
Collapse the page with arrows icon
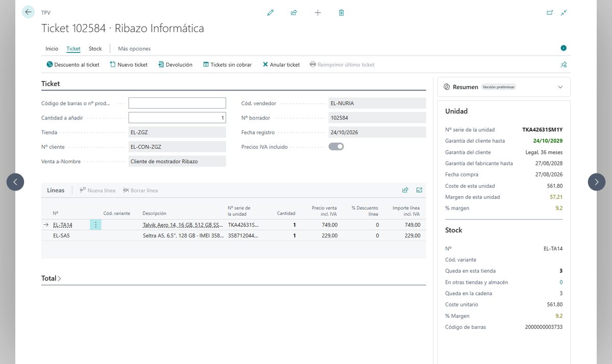[x=564, y=13]
